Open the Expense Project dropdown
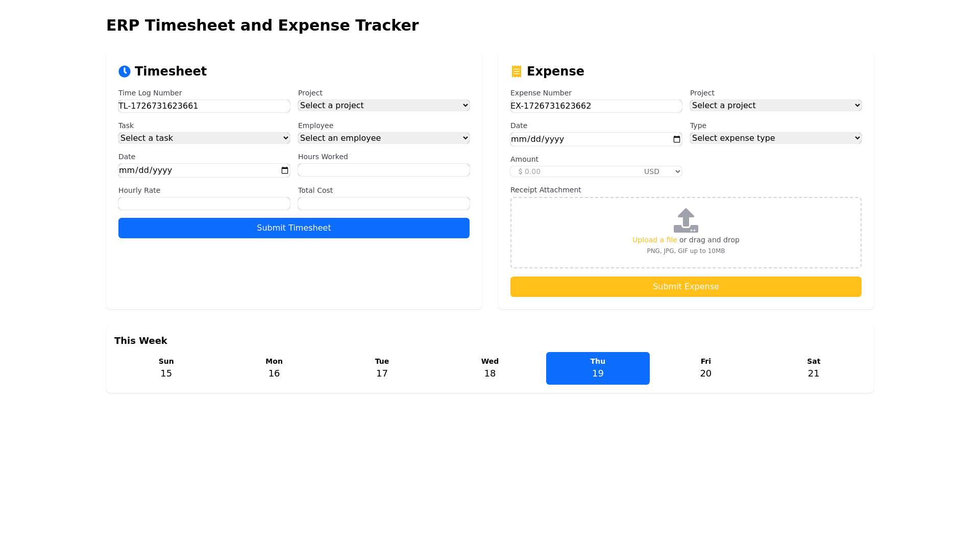Screen dimensions: 980x551 point(775,106)
